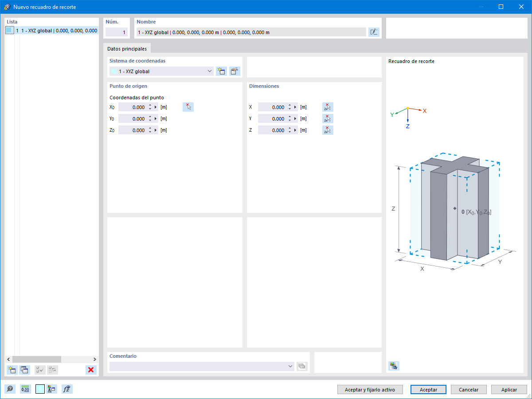Click the color box of list item 1

10,31
